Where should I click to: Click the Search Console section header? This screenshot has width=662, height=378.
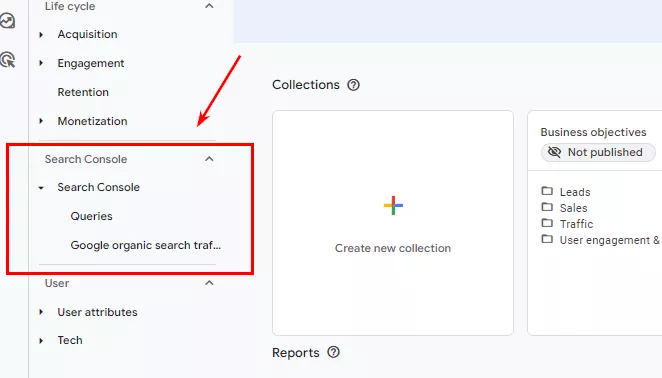pyautogui.click(x=86, y=159)
